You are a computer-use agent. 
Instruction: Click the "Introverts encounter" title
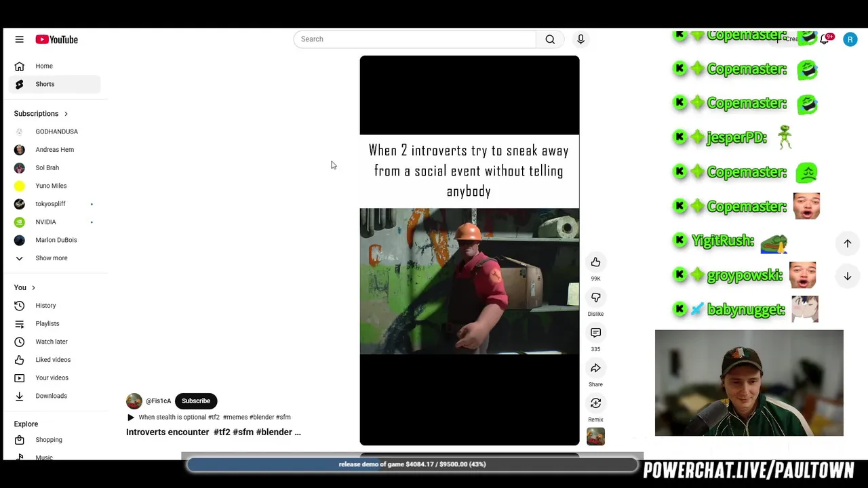coord(214,432)
